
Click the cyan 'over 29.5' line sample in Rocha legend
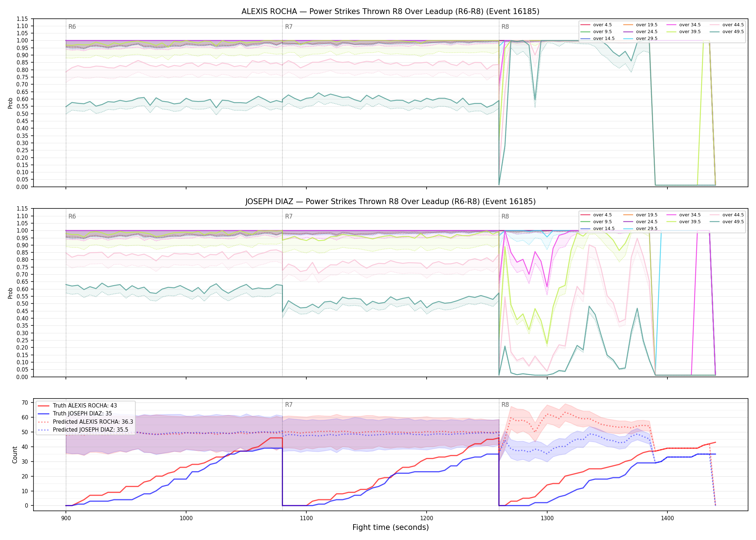tap(628, 39)
